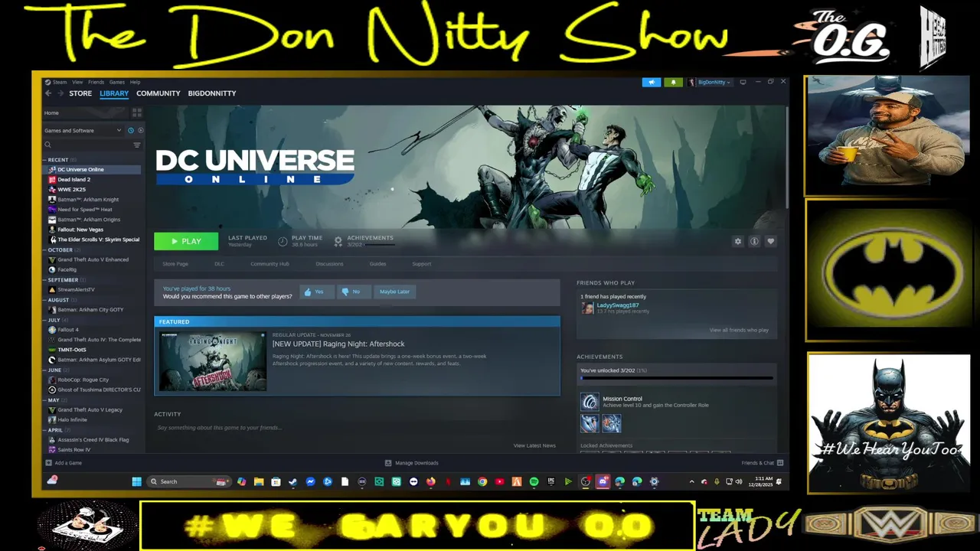Open the Steam menu

(59, 82)
